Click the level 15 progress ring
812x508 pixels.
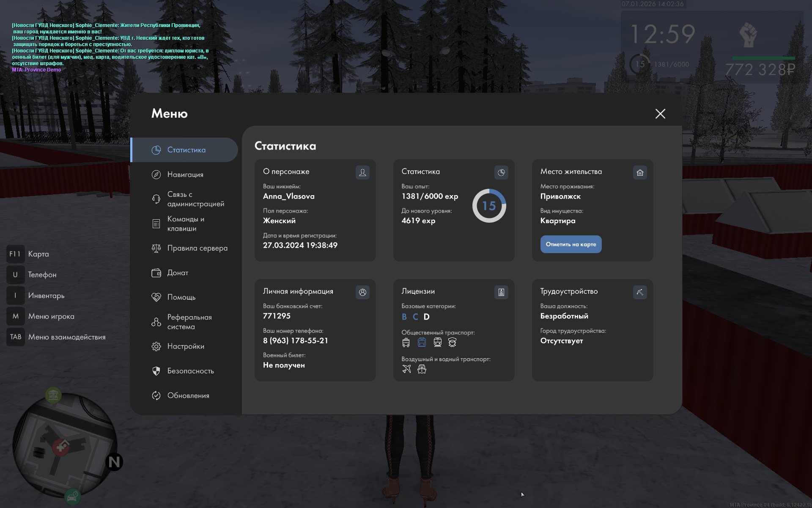[489, 206]
